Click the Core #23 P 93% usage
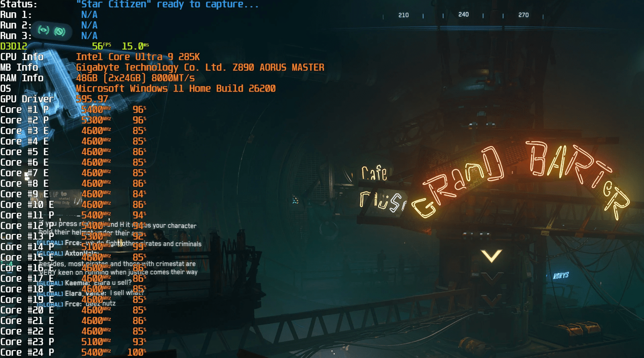This screenshot has height=358, width=644. click(139, 342)
